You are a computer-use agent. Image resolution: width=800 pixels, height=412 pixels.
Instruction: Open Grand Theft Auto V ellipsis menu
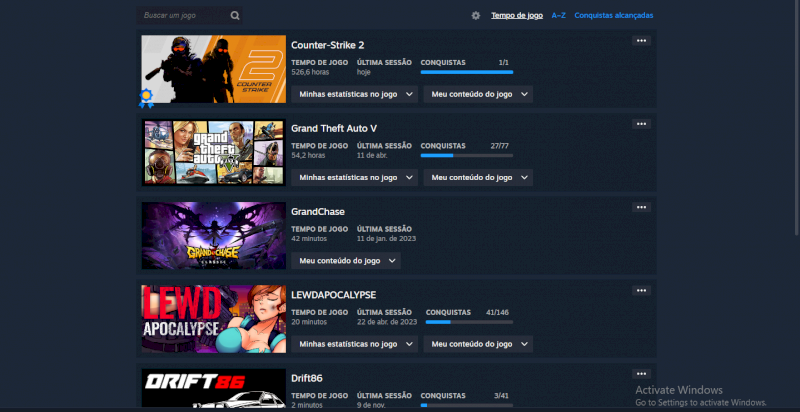pyautogui.click(x=641, y=124)
